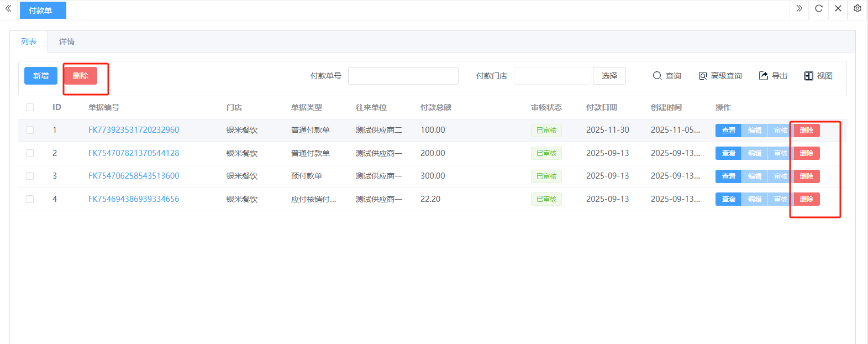Switch to the 详情 tab
This screenshot has height=344, width=868.
(x=67, y=41)
